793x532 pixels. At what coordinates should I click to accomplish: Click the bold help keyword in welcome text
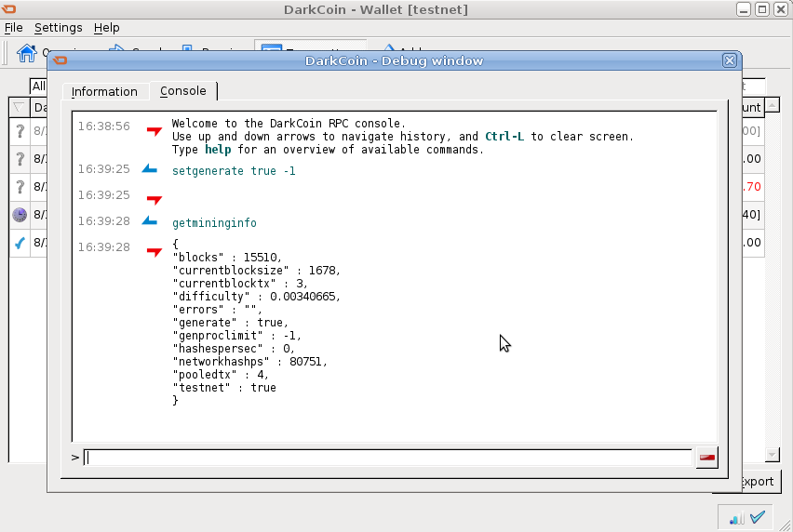(218, 150)
